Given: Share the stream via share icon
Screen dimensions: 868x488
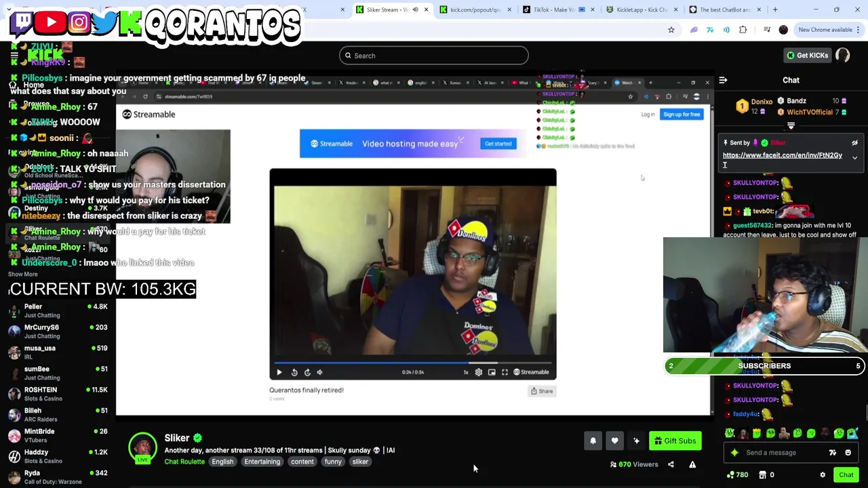Looking at the screenshot, I should click(x=671, y=464).
